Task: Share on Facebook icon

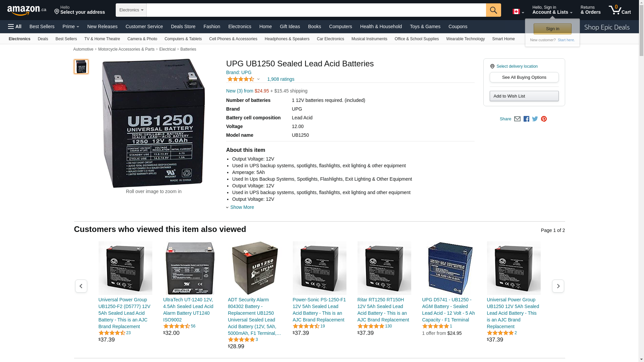Action: pos(526,119)
